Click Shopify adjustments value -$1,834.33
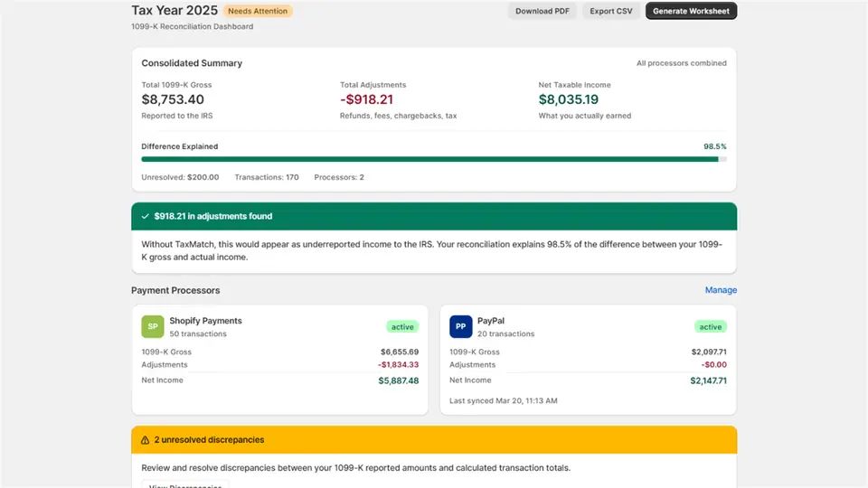Screen dimensions: 868x488 pyautogui.click(x=398, y=365)
